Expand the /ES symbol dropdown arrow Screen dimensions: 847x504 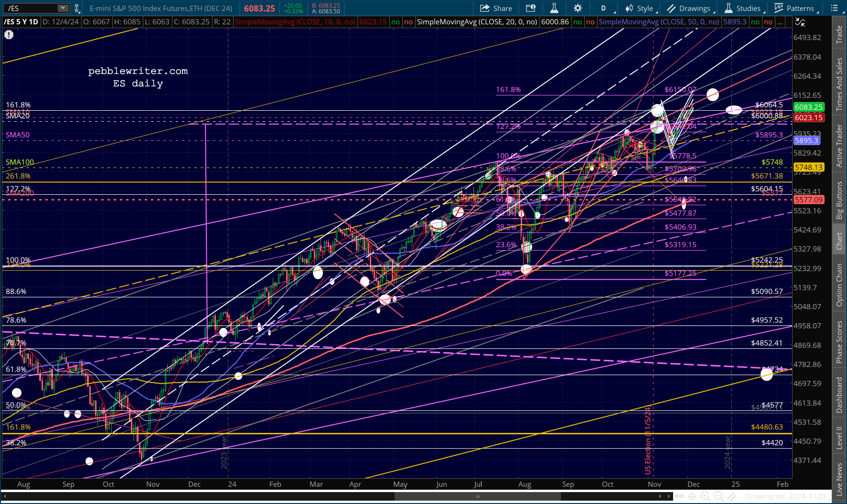tap(63, 8)
